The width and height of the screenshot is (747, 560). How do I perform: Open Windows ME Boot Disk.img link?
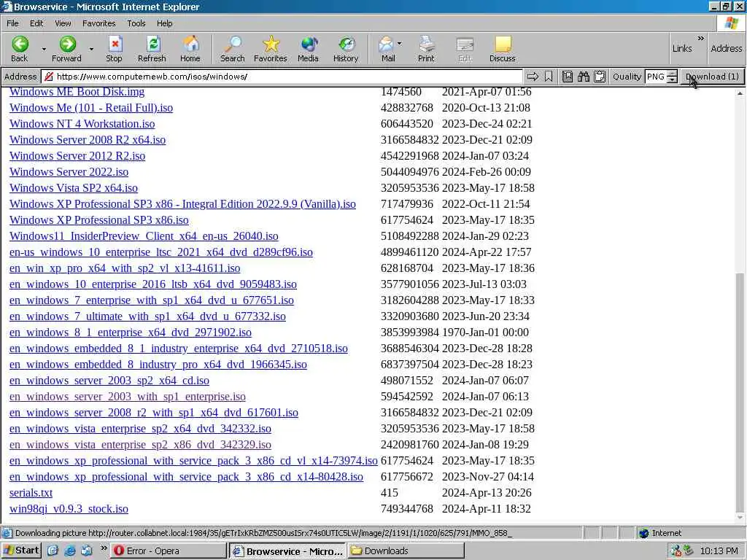pyautogui.click(x=77, y=92)
